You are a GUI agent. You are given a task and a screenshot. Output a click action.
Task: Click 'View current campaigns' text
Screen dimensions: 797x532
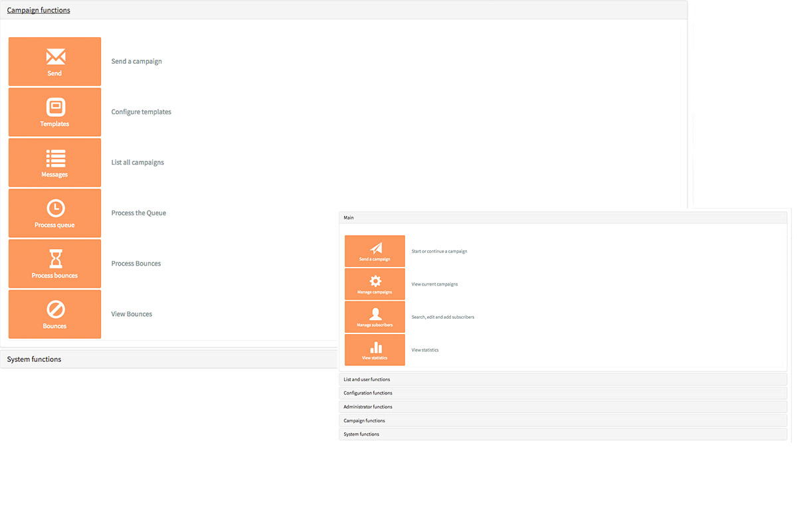click(435, 284)
